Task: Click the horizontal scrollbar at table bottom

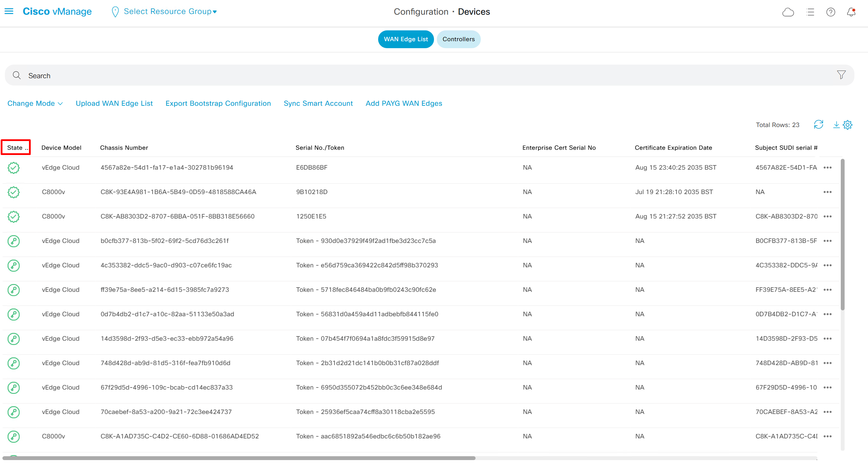Action: pyautogui.click(x=239, y=458)
